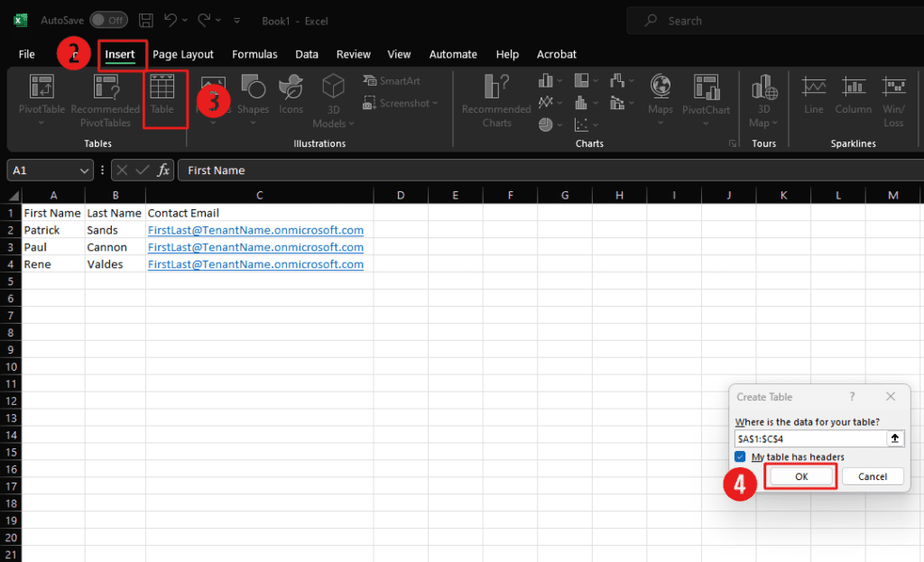Open the Screenshot dropdown
Screen dimensions: 924x562
coord(401,104)
